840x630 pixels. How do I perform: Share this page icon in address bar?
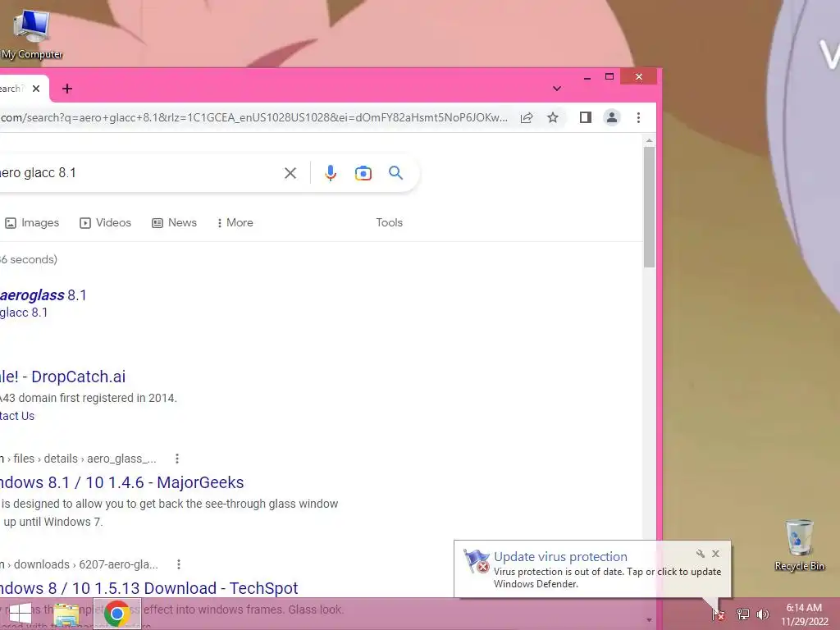527,117
